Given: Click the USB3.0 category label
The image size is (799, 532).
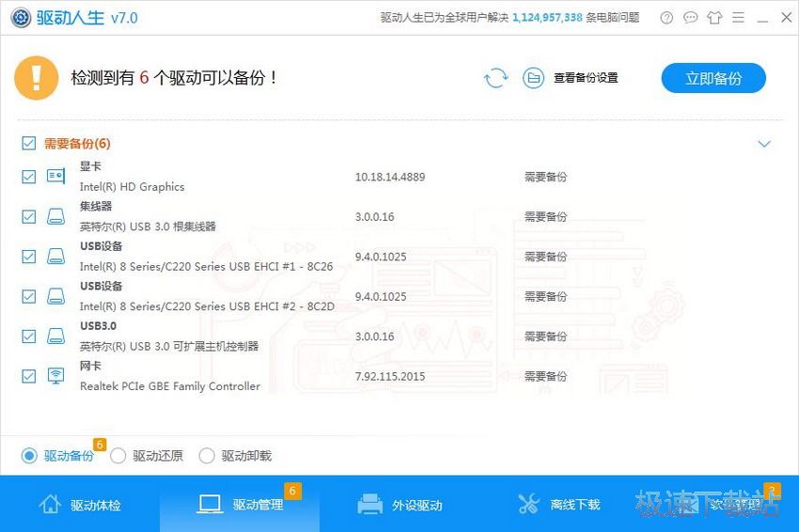Looking at the screenshot, I should pos(98,325).
